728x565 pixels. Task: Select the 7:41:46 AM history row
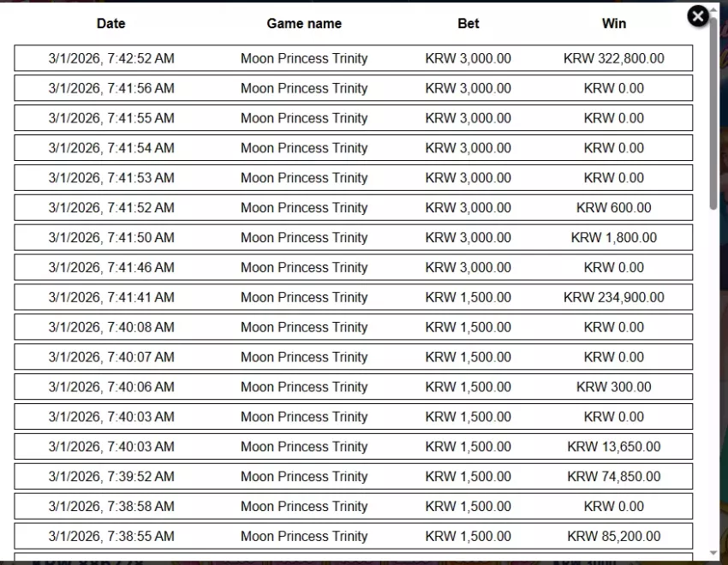coord(354,267)
